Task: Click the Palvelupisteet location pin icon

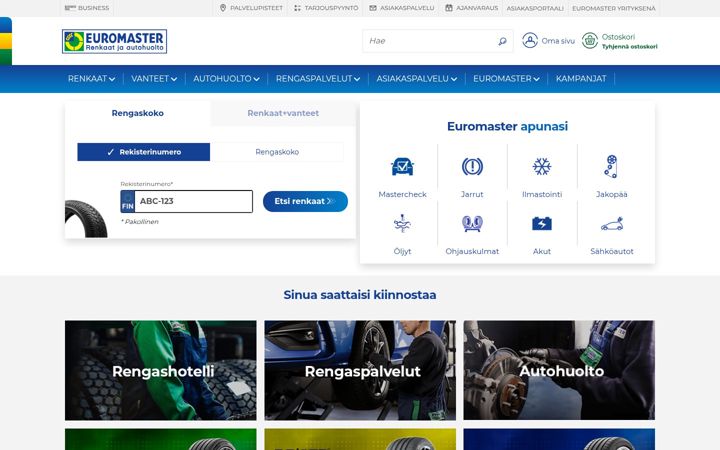Action: pos(223,8)
